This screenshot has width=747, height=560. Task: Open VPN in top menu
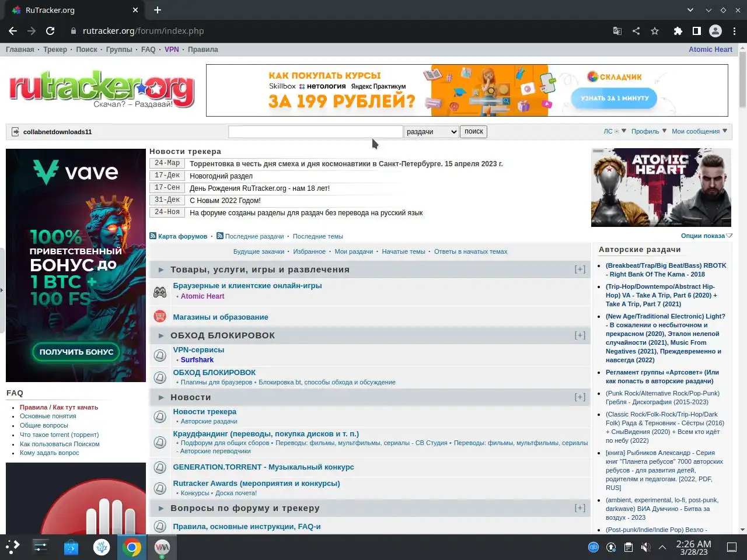pyautogui.click(x=172, y=50)
